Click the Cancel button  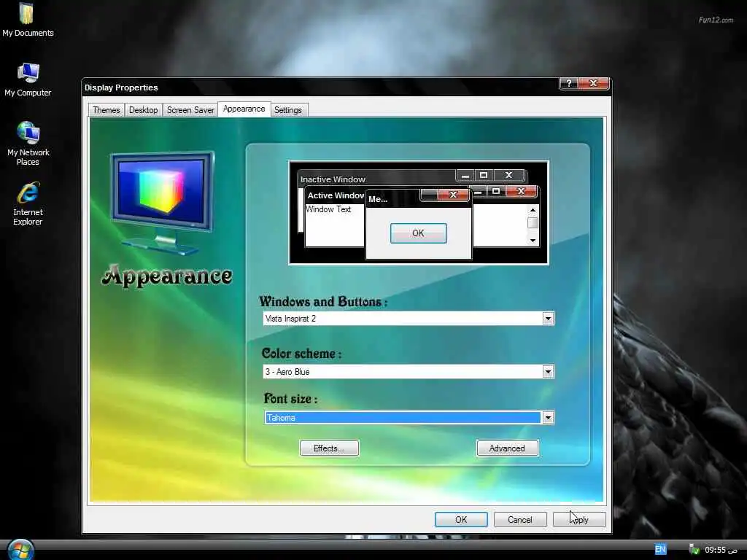(x=519, y=519)
